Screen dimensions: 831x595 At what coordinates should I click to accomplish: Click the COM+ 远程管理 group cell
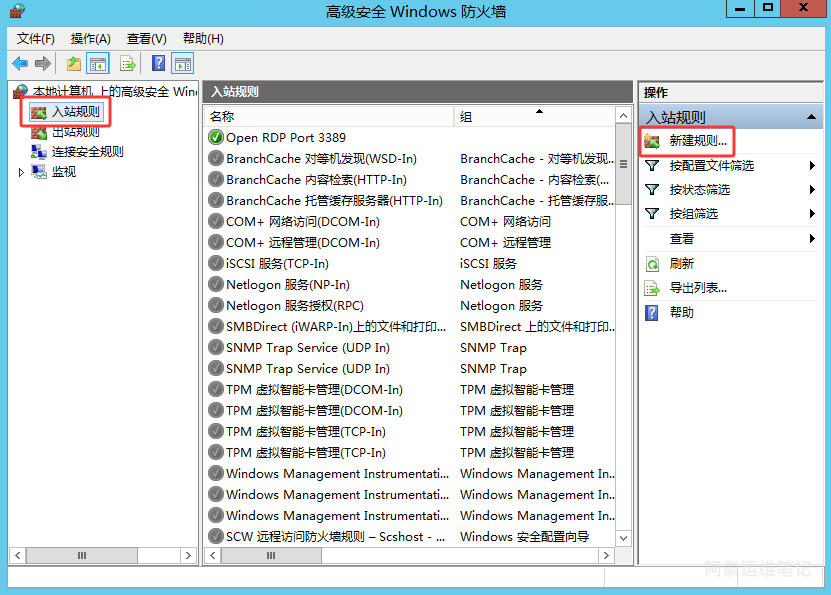click(x=505, y=243)
